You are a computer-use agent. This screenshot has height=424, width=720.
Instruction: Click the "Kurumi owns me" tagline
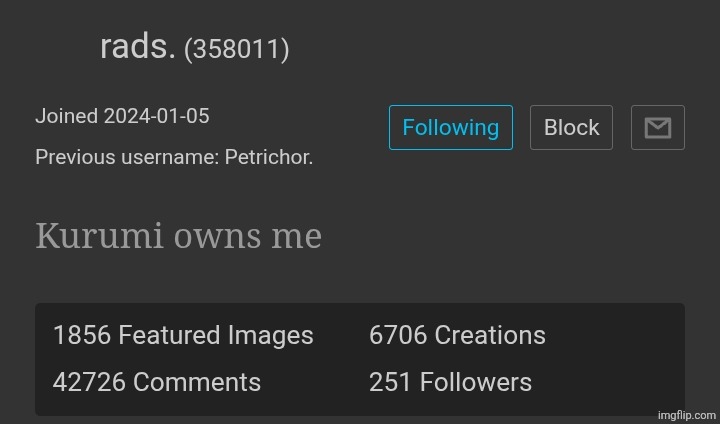178,236
